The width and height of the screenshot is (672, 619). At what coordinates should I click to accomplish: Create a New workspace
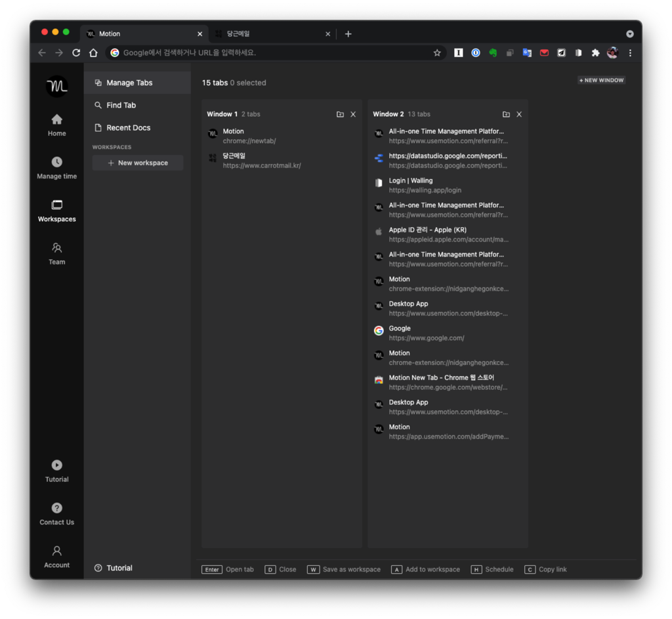(138, 163)
